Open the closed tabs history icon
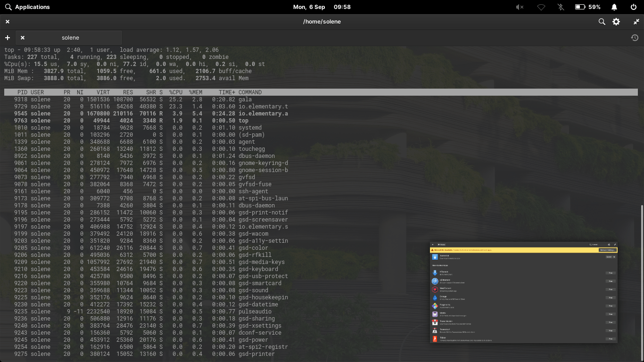644x362 pixels. pyautogui.click(x=635, y=38)
